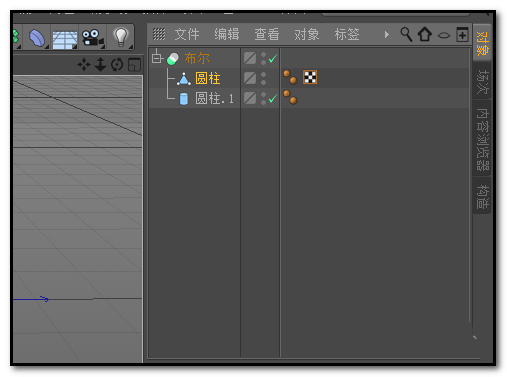This screenshot has height=377, width=507.
Task: Disable 圆柱.1 with its green checkmark
Action: 273,99
